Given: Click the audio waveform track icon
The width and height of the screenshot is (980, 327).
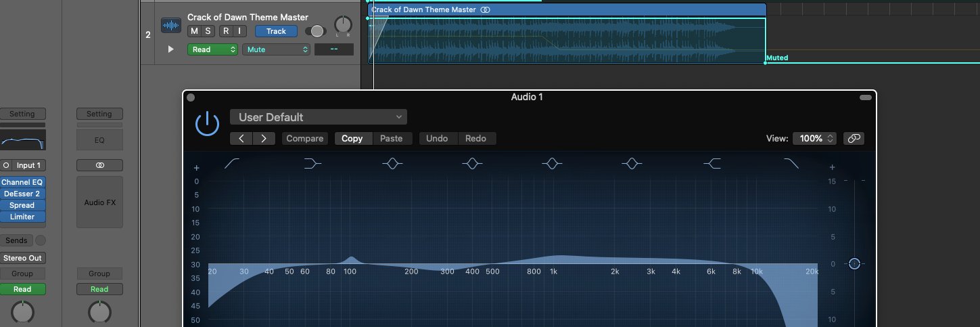Looking at the screenshot, I should click(171, 26).
